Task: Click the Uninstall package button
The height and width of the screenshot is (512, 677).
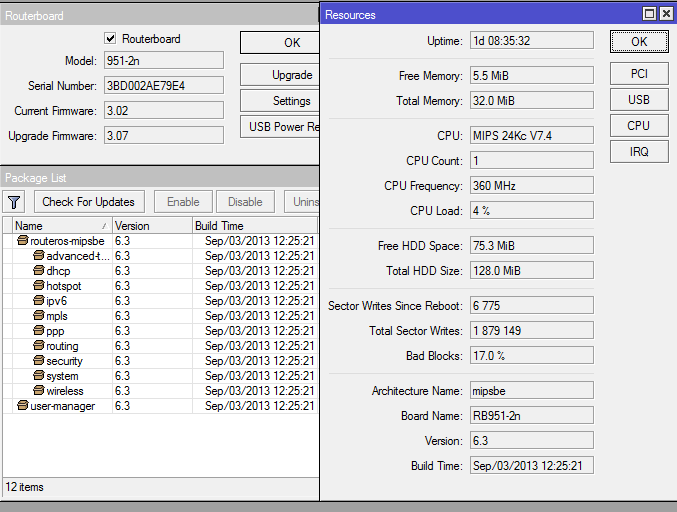Action: [x=302, y=202]
